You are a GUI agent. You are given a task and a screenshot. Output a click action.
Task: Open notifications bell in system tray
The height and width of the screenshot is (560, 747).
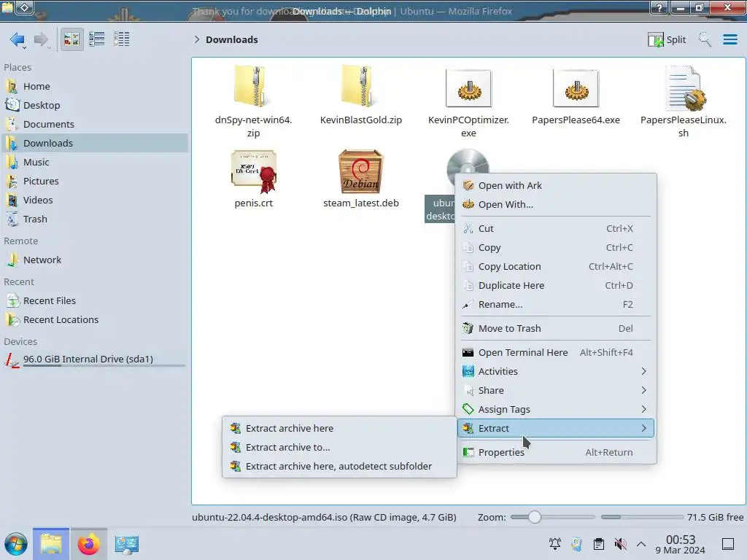pos(555,544)
